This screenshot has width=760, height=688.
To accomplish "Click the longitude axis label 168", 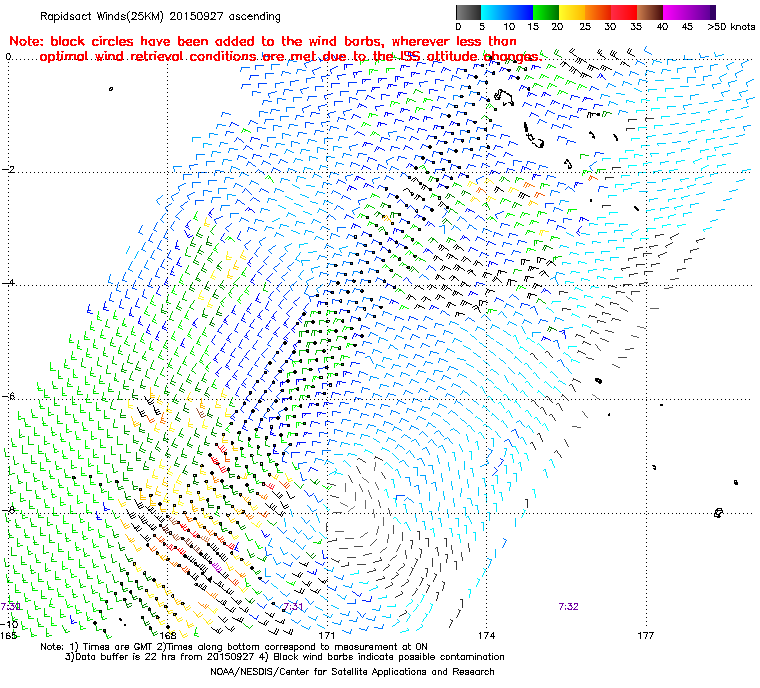I will coord(168,635).
